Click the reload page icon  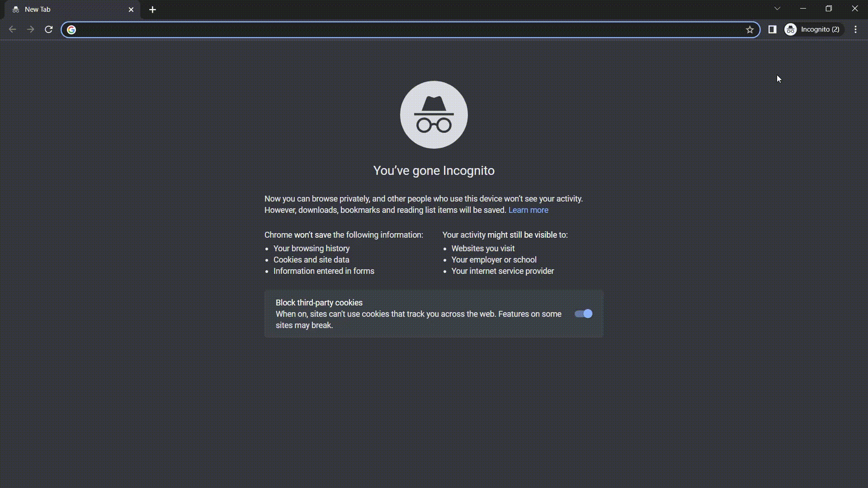click(x=49, y=29)
